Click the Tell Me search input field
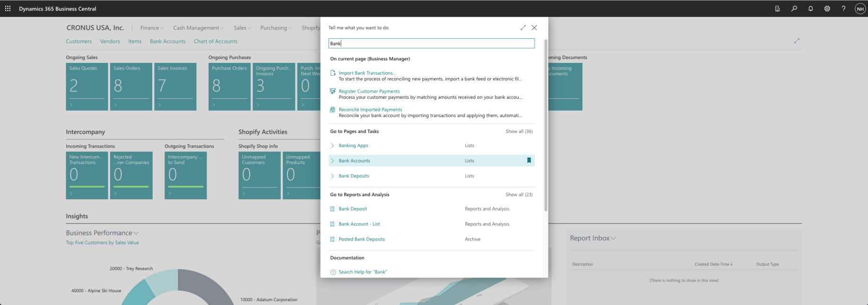The width and height of the screenshot is (868, 305). click(x=432, y=44)
